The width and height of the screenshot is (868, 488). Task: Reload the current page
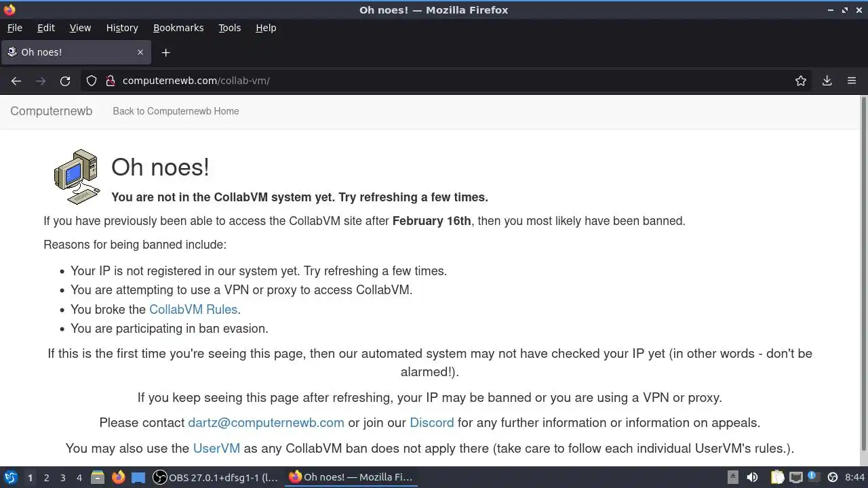click(x=65, y=81)
